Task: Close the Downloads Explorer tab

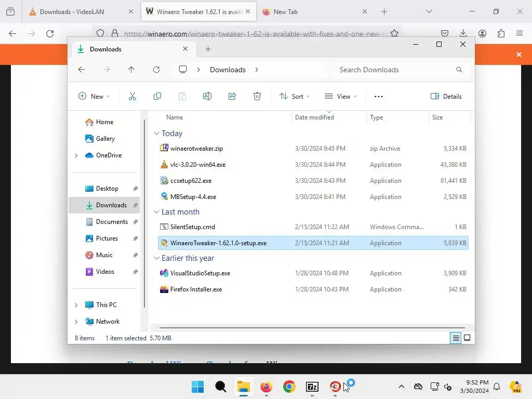Action: click(185, 49)
